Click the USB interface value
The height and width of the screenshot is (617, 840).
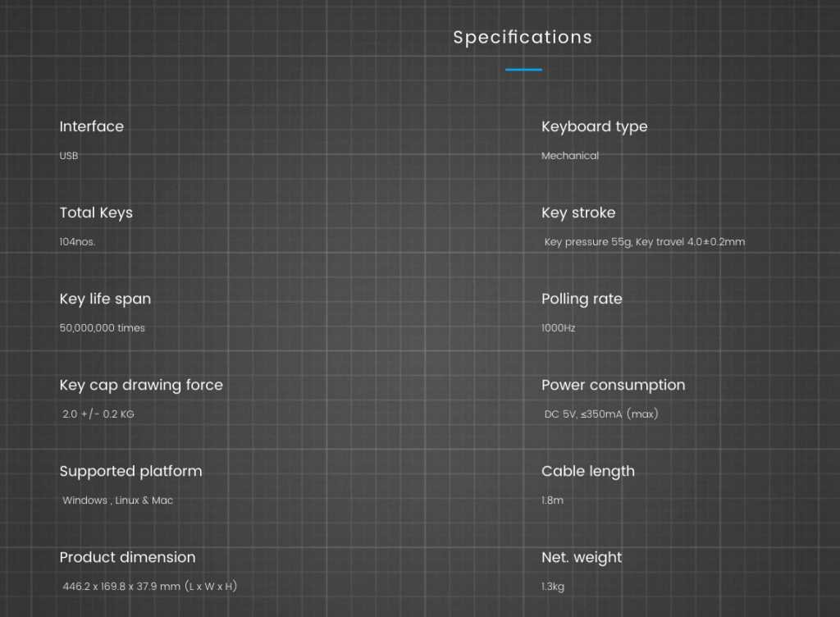click(x=69, y=155)
